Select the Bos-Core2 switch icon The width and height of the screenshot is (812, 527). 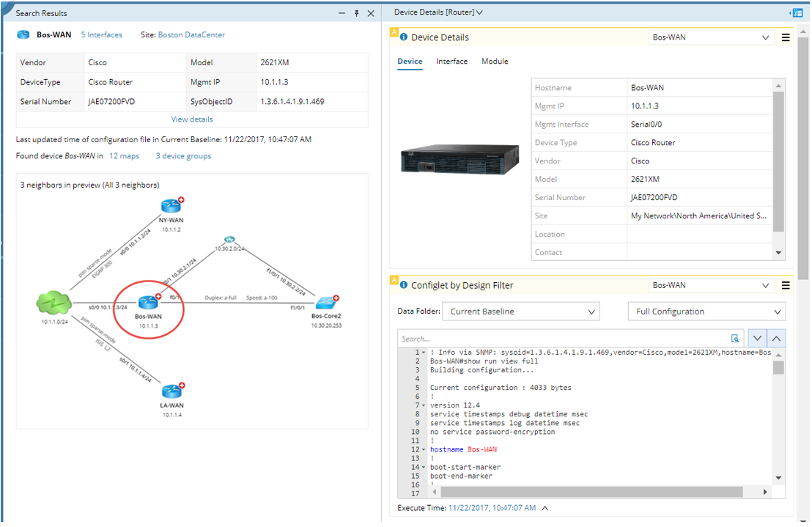(x=325, y=303)
